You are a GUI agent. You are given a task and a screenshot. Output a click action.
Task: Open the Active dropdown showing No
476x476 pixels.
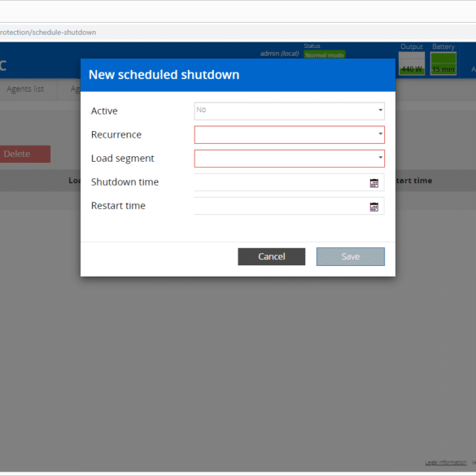tap(290, 111)
